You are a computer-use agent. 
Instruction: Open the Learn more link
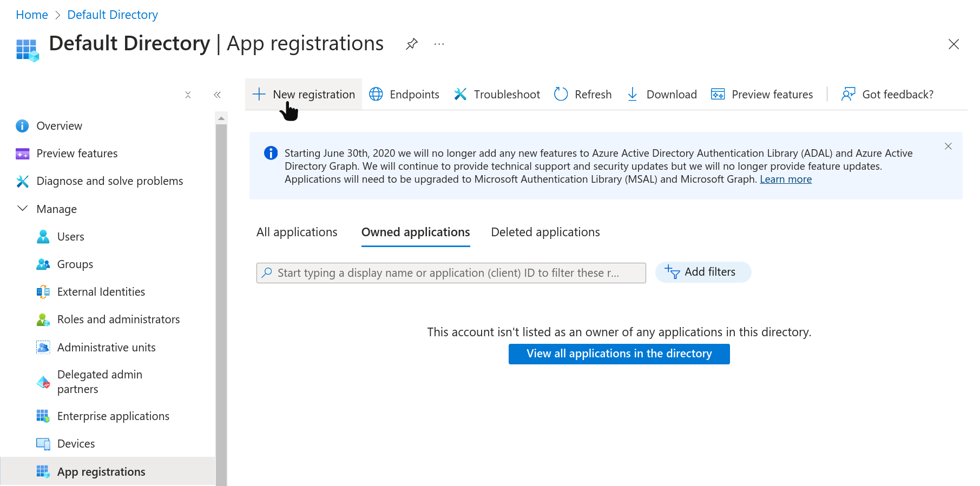[x=785, y=179]
